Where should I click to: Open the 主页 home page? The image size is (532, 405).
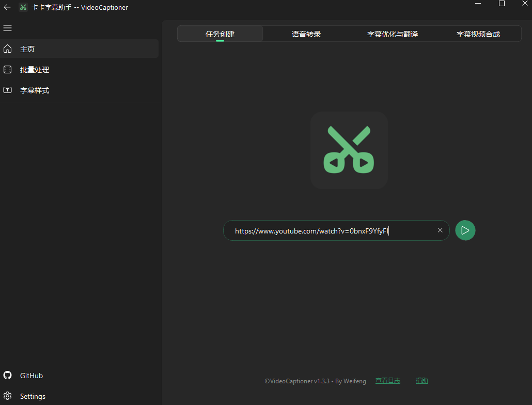point(79,49)
